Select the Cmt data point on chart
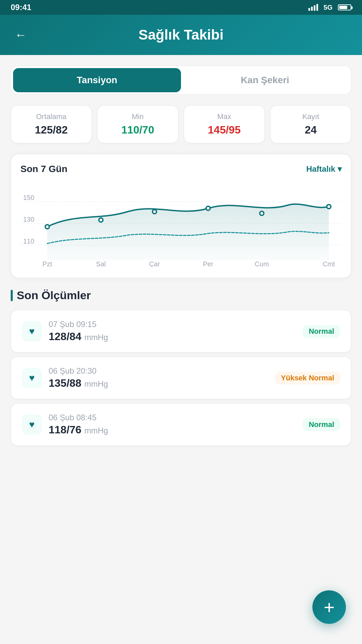 329,207
